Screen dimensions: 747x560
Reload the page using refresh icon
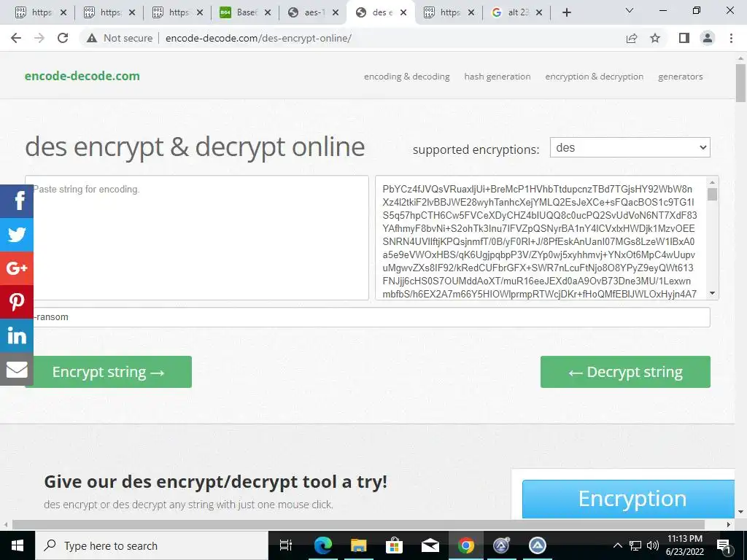pos(63,38)
